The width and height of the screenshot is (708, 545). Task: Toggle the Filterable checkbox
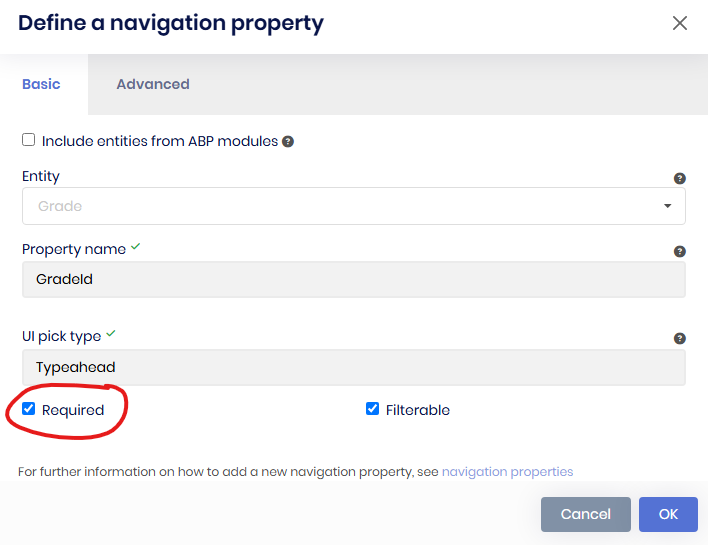tap(373, 409)
